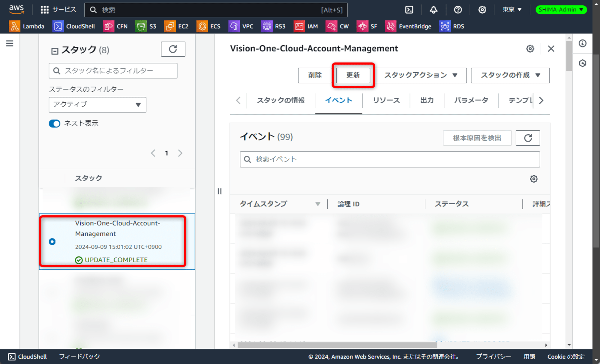
Task: Open hexagon tool icon on right sidebar
Action: [x=583, y=63]
